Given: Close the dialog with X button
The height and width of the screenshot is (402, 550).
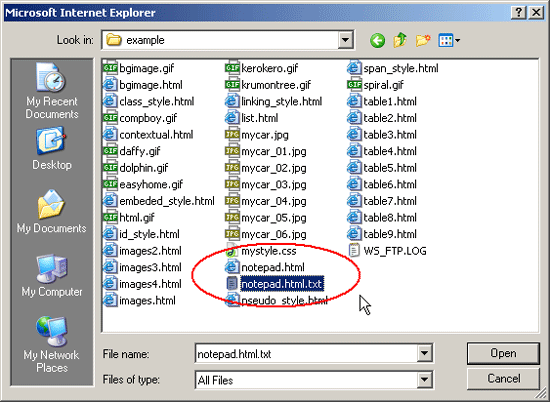Looking at the screenshot, I should tap(536, 13).
